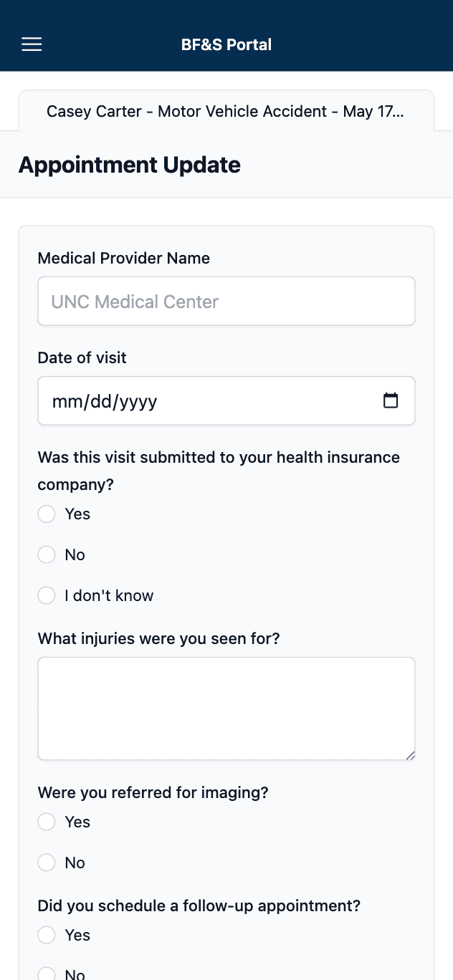Click the "What injuries were you seen for?" label

pyautogui.click(x=158, y=638)
